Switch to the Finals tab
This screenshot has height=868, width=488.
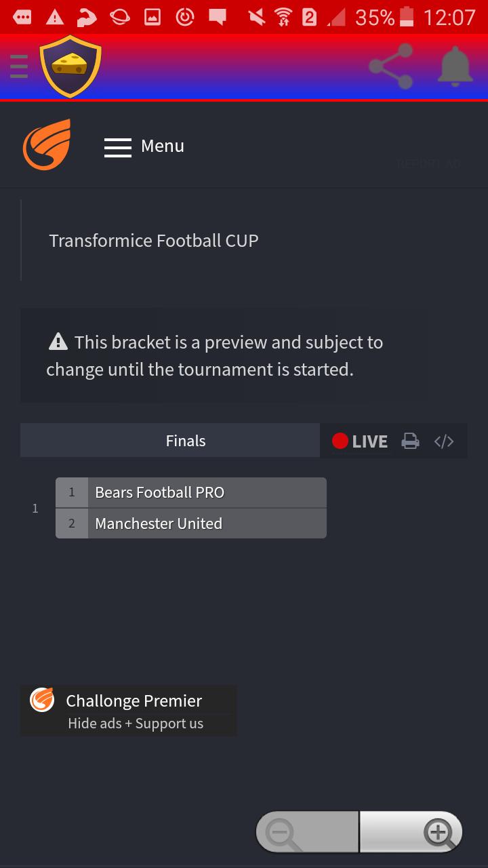[x=184, y=441]
